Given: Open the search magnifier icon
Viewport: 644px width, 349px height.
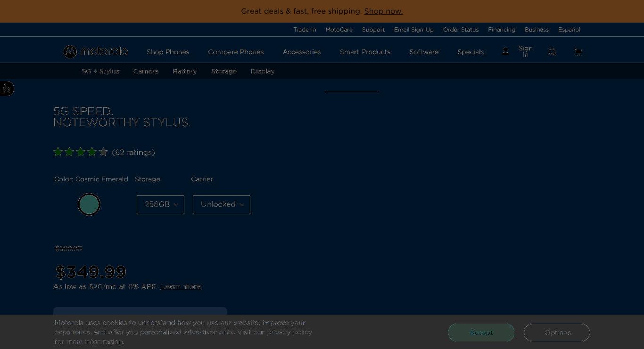Looking at the screenshot, I should 552,52.
